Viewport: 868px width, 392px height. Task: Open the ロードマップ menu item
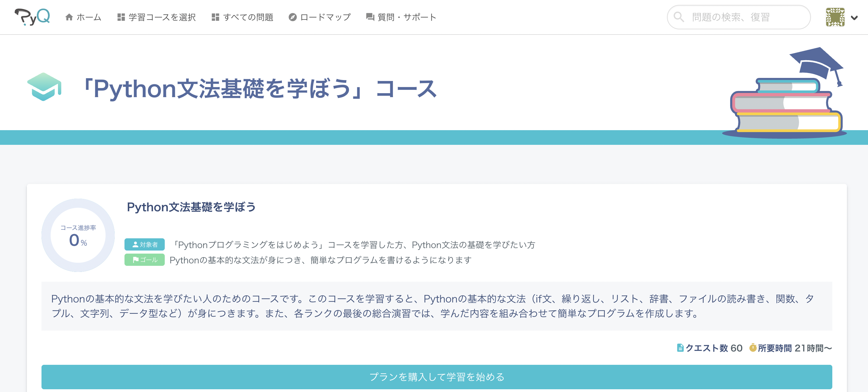click(x=325, y=17)
